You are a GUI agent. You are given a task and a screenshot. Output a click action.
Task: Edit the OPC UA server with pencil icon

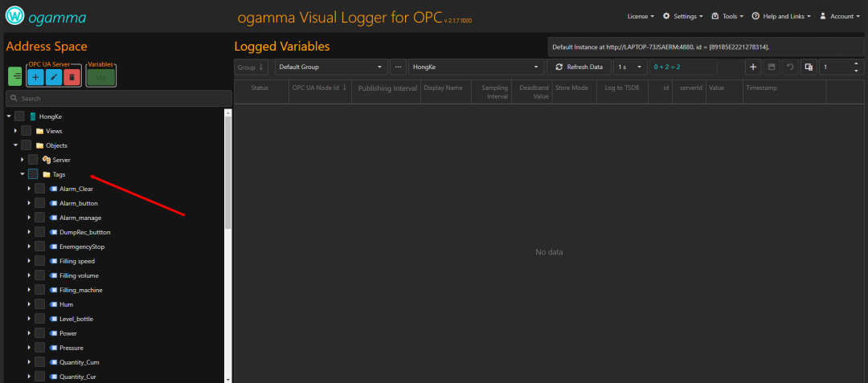point(54,77)
